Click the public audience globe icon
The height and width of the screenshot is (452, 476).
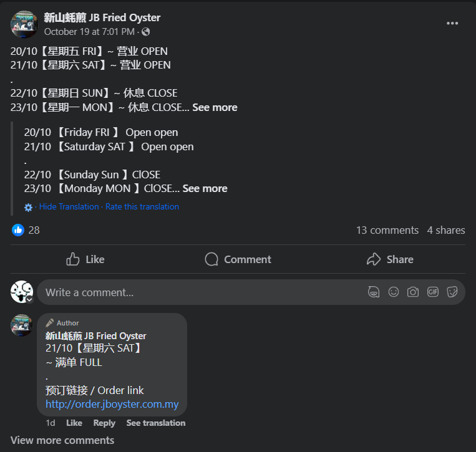pos(145,32)
